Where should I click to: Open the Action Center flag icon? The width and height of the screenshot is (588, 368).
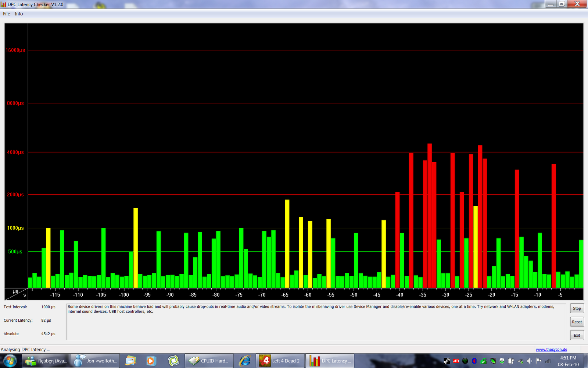(x=539, y=361)
